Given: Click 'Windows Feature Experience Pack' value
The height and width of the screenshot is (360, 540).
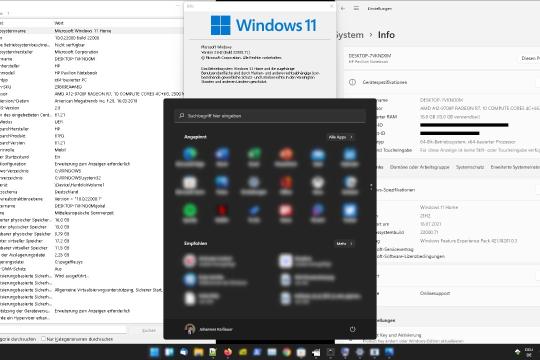Looking at the screenshot, I should click(468, 241).
